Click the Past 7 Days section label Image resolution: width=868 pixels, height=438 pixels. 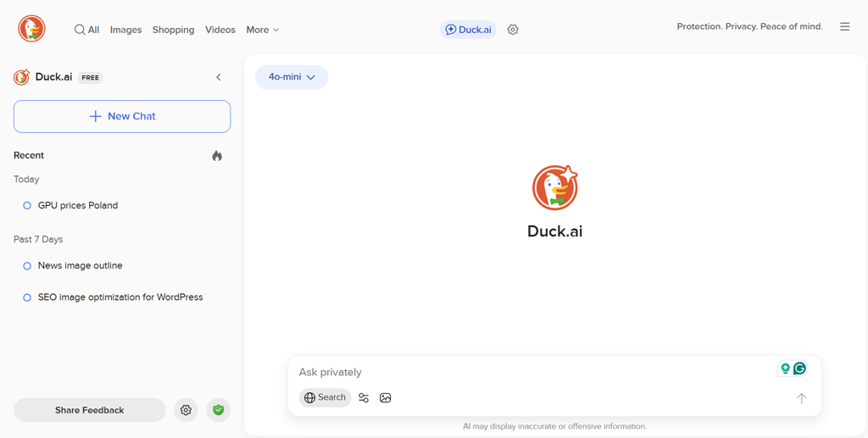coord(38,239)
